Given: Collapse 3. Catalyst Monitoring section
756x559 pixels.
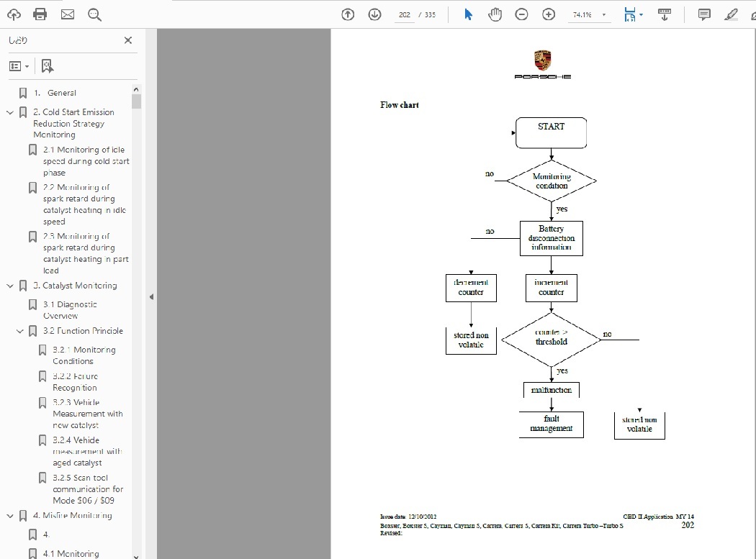Looking at the screenshot, I should click(9, 286).
